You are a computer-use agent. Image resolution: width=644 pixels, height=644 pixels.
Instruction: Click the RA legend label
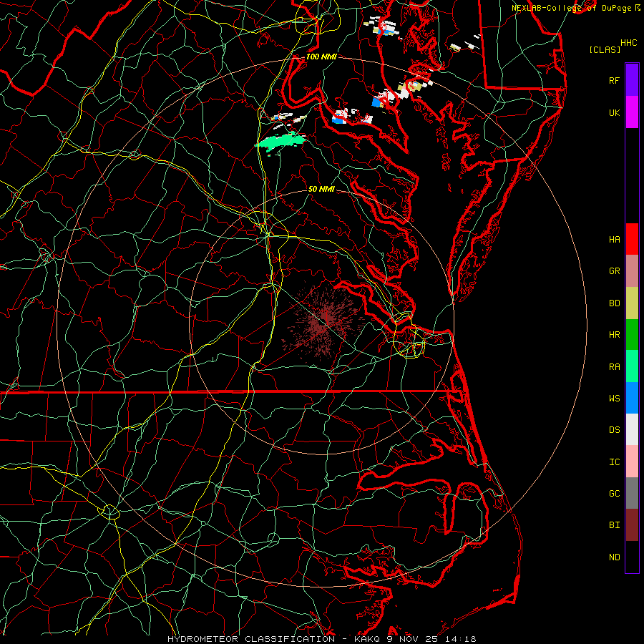[x=614, y=367]
